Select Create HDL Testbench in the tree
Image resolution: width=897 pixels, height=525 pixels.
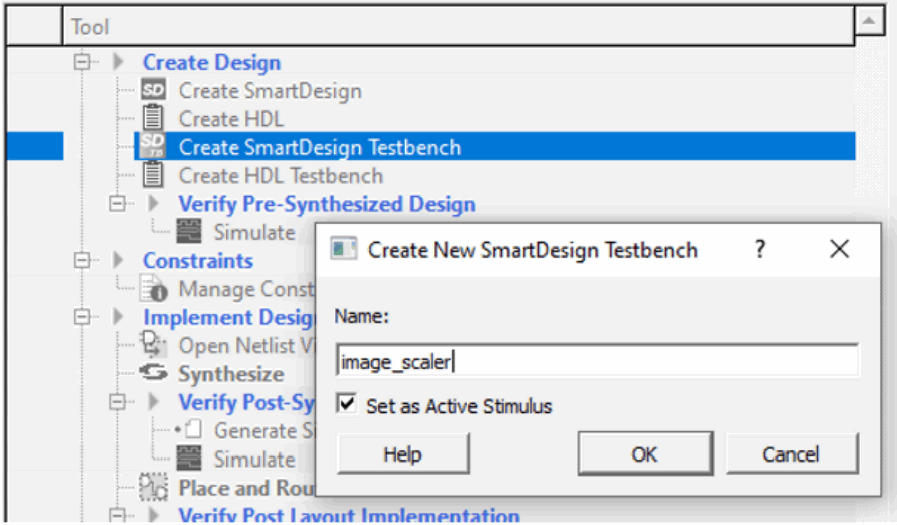pyautogui.click(x=280, y=176)
